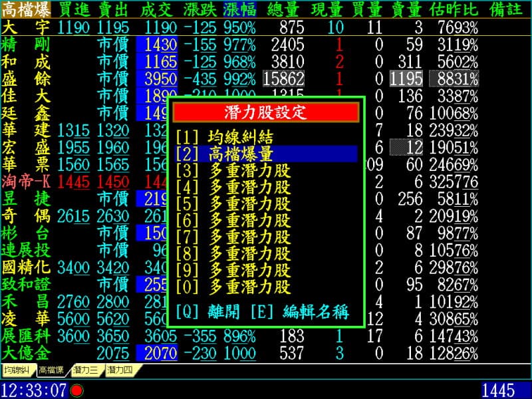Screen dimensions: 532x399
Task: Switch to the 高檔爆 bottom tab
Action: pyautogui.click(x=51, y=370)
